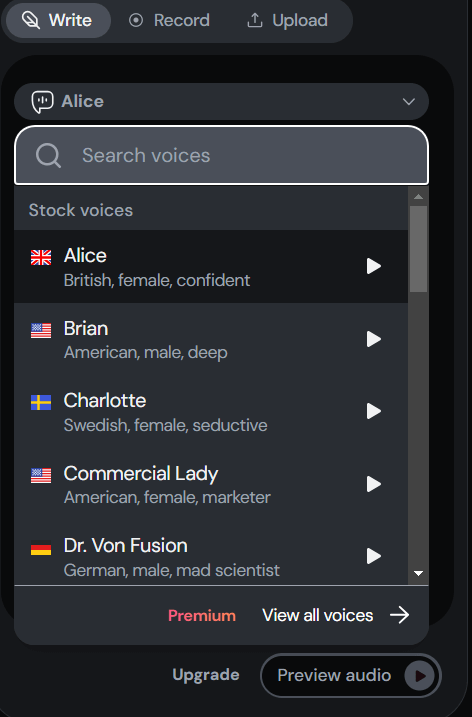Play the Brian voice sample

pyautogui.click(x=374, y=339)
